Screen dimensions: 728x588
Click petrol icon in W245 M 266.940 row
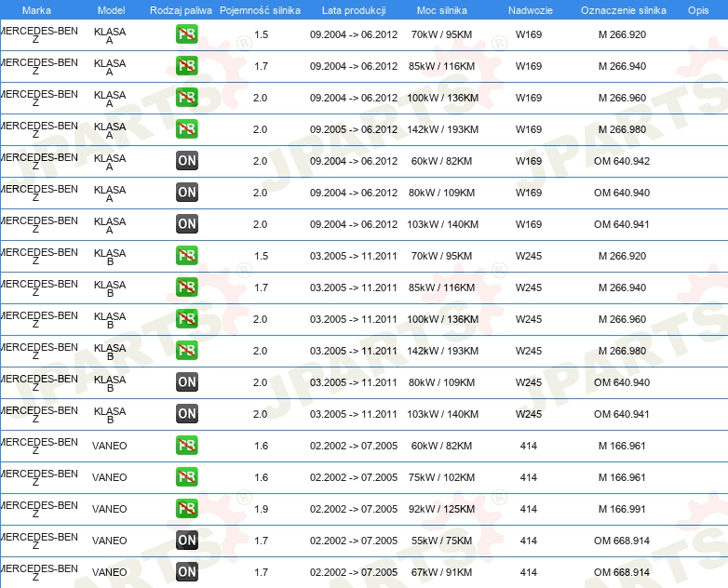(186, 287)
